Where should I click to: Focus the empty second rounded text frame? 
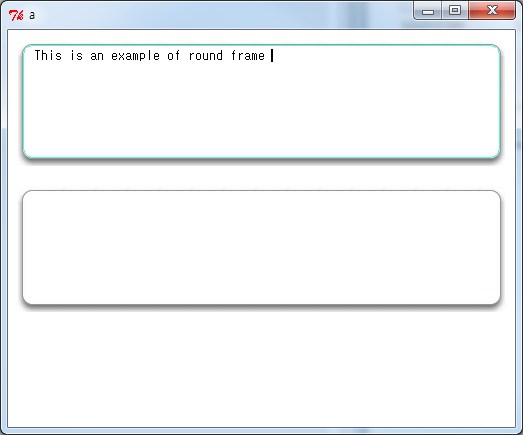pos(262,248)
